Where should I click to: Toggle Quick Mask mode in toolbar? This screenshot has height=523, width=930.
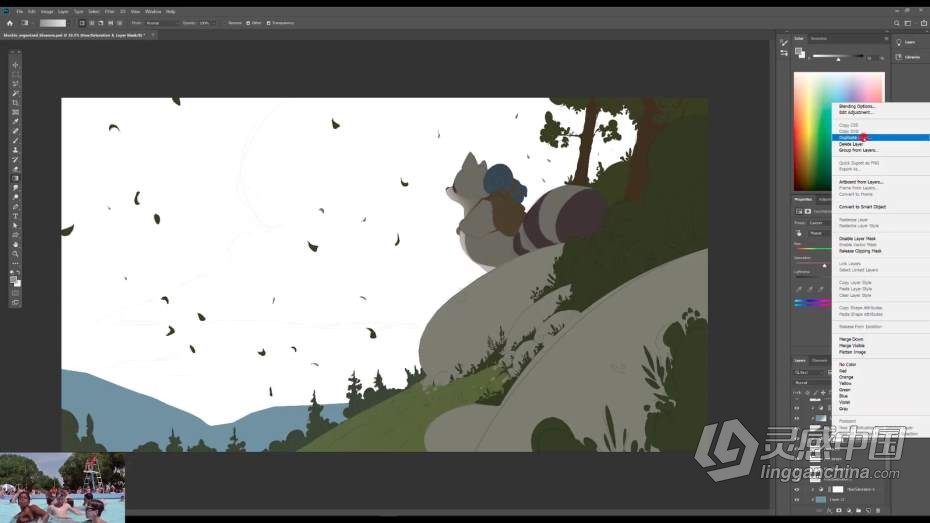pos(15,293)
